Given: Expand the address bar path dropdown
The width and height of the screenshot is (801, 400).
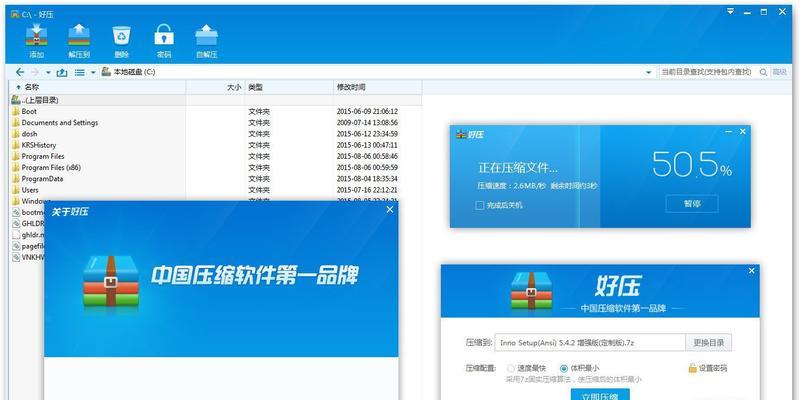Looking at the screenshot, I should [x=649, y=73].
